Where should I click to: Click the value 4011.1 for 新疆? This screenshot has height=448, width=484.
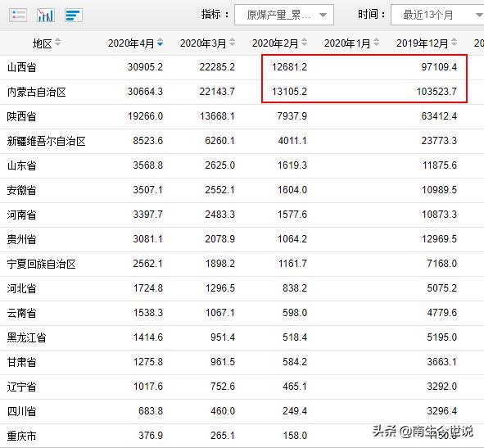click(292, 141)
